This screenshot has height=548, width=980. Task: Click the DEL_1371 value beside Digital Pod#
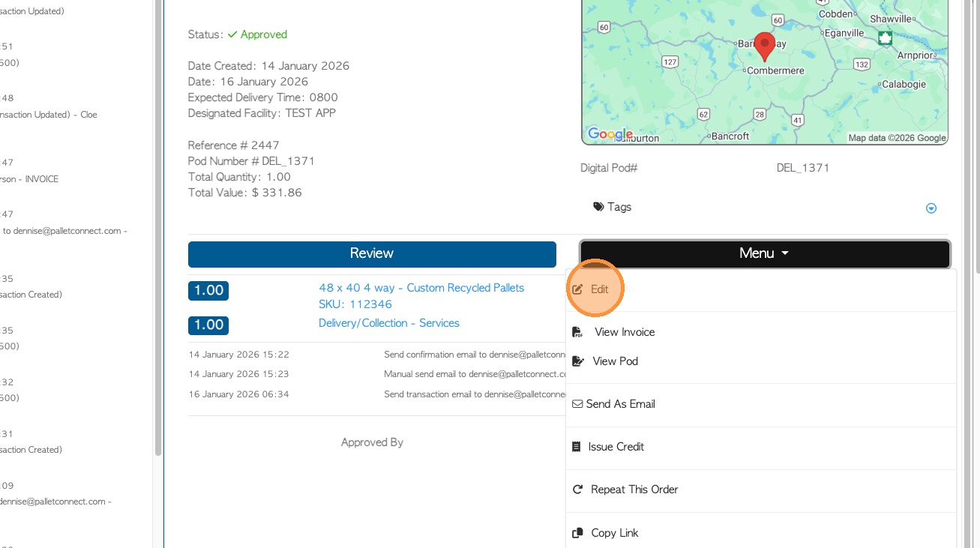803,168
